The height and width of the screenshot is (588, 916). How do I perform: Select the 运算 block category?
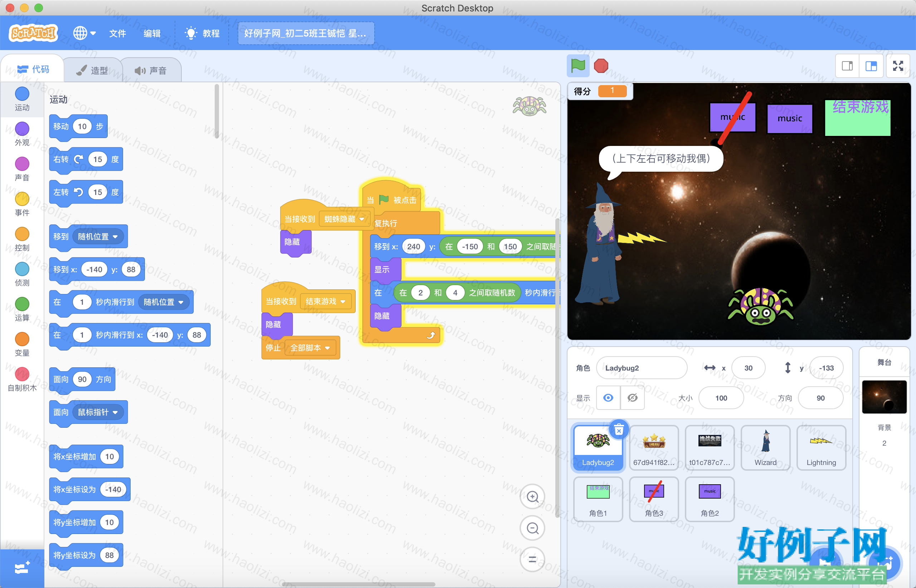[x=22, y=310]
